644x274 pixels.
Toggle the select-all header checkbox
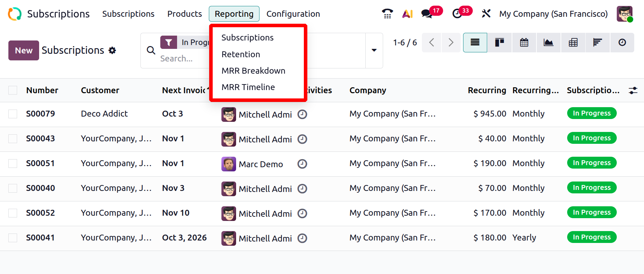click(x=13, y=90)
